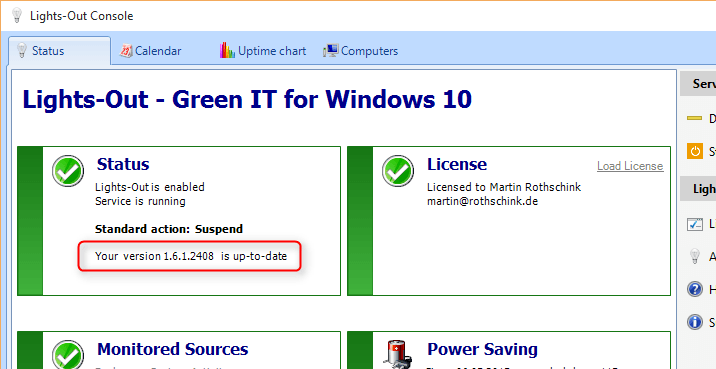The image size is (716, 369).
Task: Click the checklist icon in right sidebar
Action: 695,224
